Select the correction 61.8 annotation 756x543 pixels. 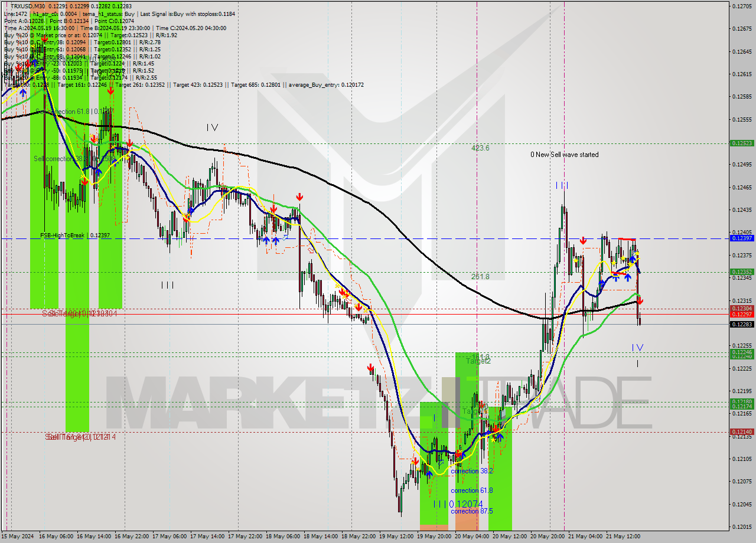pos(465,490)
